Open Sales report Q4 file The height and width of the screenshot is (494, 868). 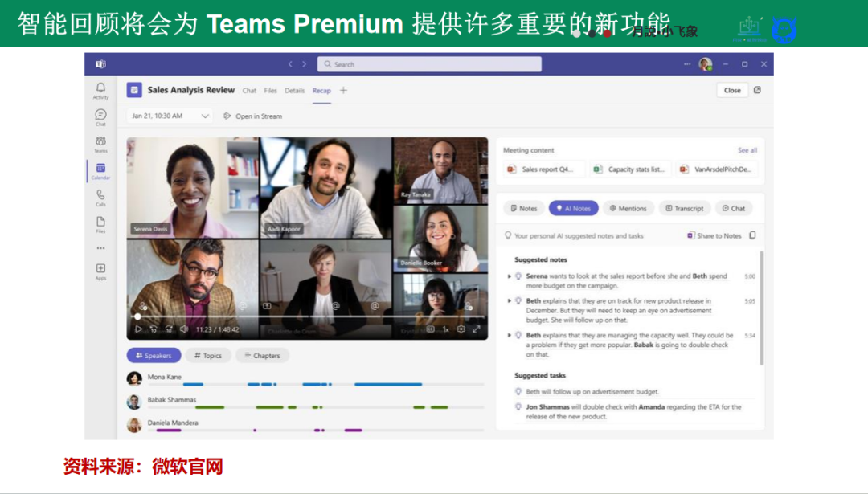pyautogui.click(x=543, y=169)
